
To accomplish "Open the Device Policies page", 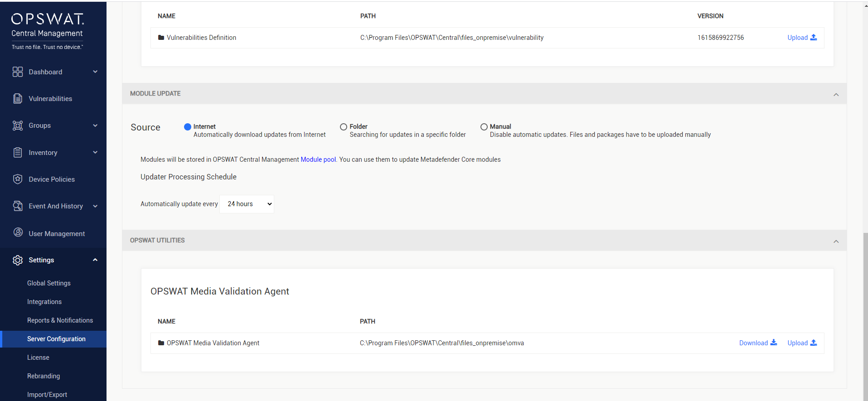I will coord(52,179).
